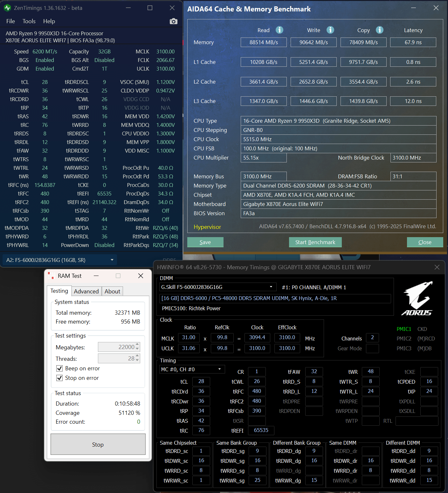This screenshot has height=493, width=448.
Task: Click the info icon next to Write
Action: coord(330,30)
